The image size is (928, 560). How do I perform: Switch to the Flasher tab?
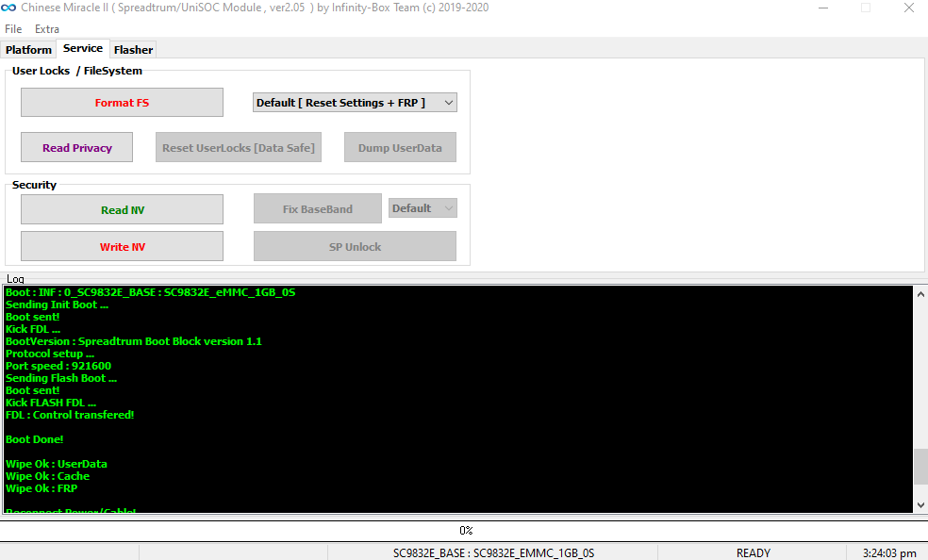coord(133,50)
